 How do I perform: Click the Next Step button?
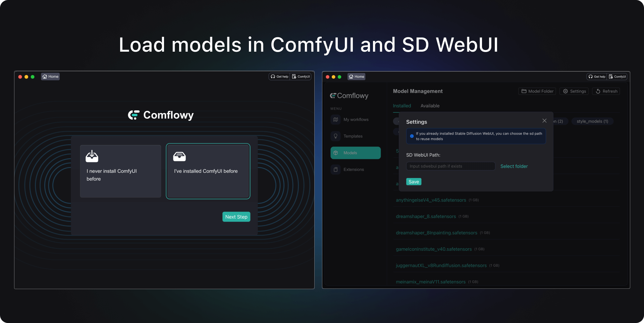coord(236,217)
